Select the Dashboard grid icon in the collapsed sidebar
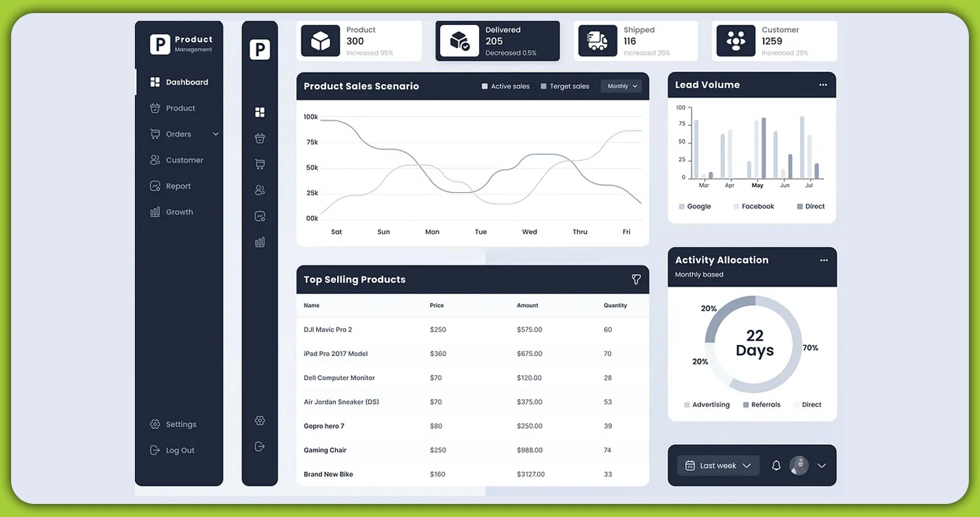The width and height of the screenshot is (980, 517). pyautogui.click(x=260, y=112)
